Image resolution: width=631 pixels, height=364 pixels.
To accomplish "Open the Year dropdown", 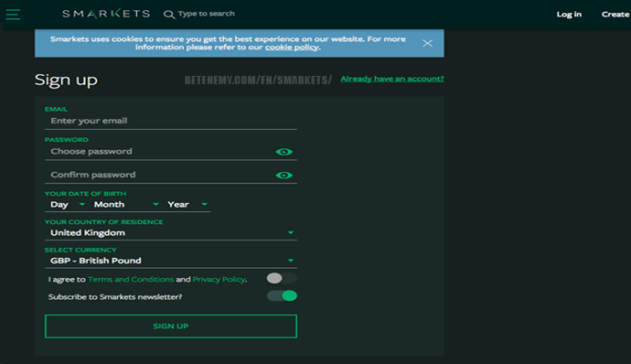I will 187,205.
